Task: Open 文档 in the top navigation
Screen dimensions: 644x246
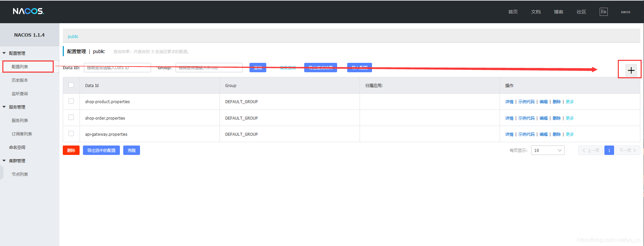Action: coord(536,12)
